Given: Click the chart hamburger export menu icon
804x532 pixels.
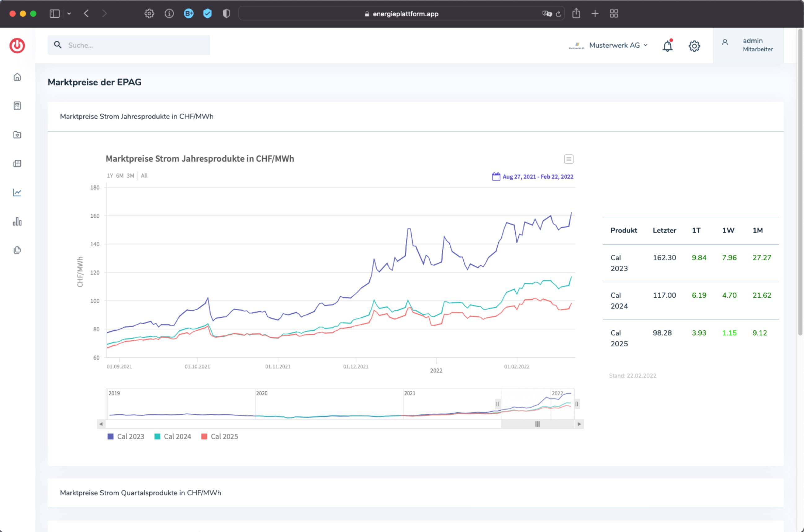Looking at the screenshot, I should click(569, 159).
